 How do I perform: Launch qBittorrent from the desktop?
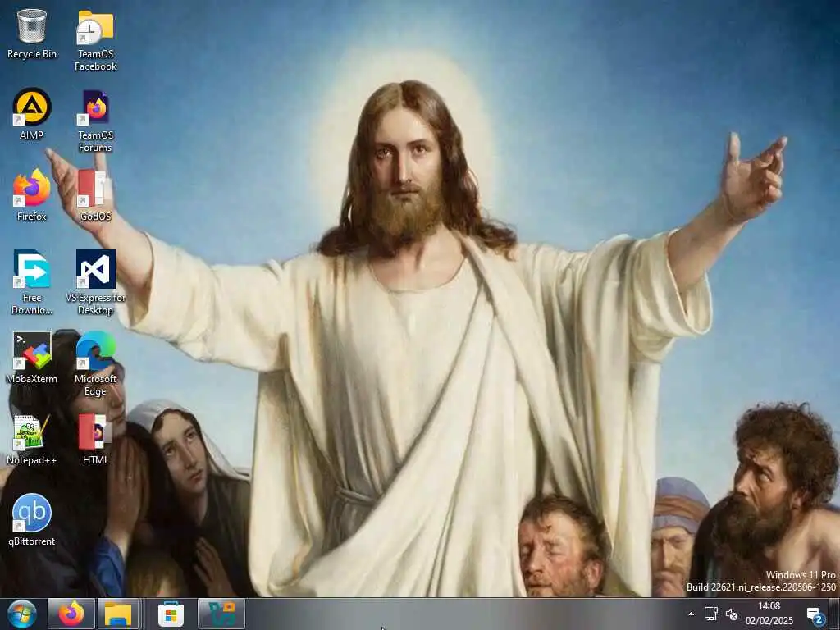[32, 520]
